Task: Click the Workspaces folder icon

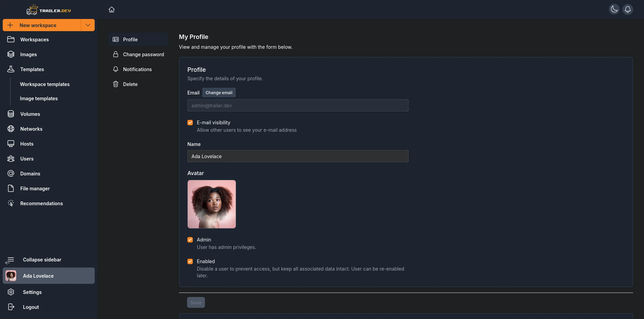Action: 11,39
